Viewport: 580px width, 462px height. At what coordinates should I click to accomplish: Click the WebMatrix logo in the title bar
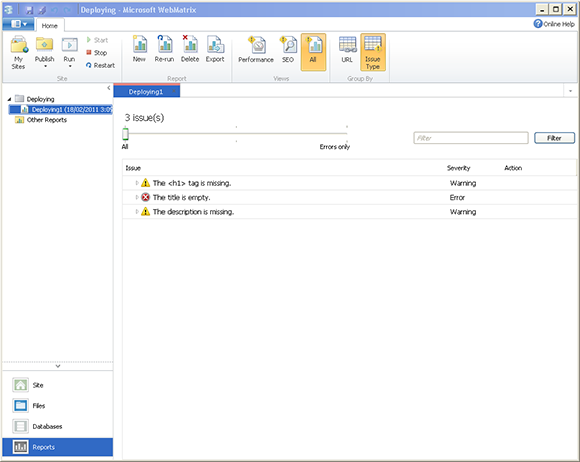(x=9, y=10)
